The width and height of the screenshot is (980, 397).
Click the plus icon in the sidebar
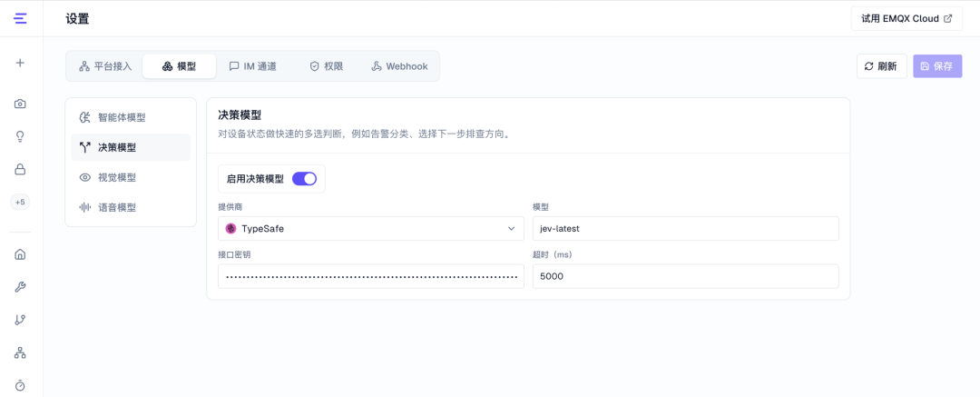point(20,63)
